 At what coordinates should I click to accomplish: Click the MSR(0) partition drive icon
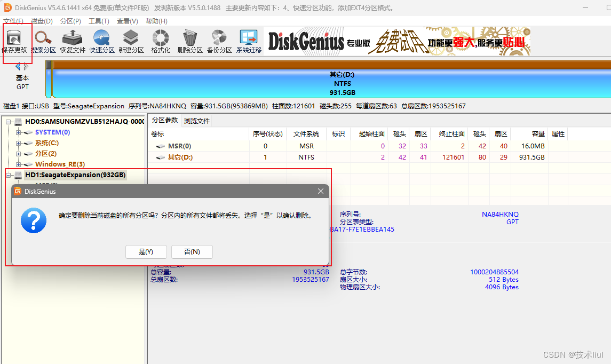pyautogui.click(x=161, y=147)
